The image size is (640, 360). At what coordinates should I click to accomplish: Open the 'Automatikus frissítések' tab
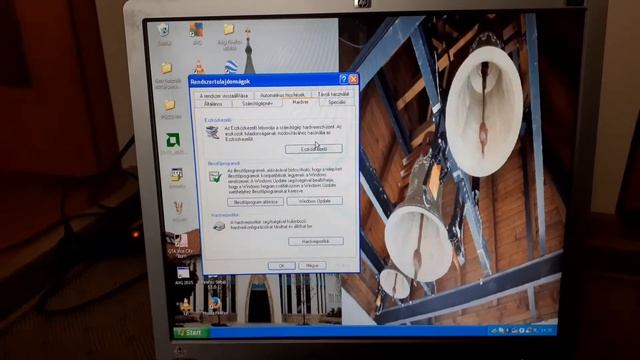pos(282,95)
